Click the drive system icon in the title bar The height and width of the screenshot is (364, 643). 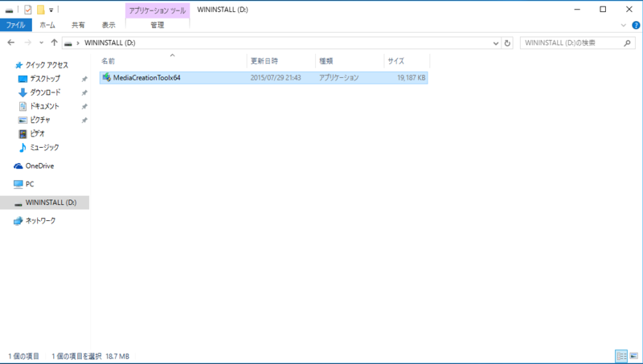click(x=9, y=10)
